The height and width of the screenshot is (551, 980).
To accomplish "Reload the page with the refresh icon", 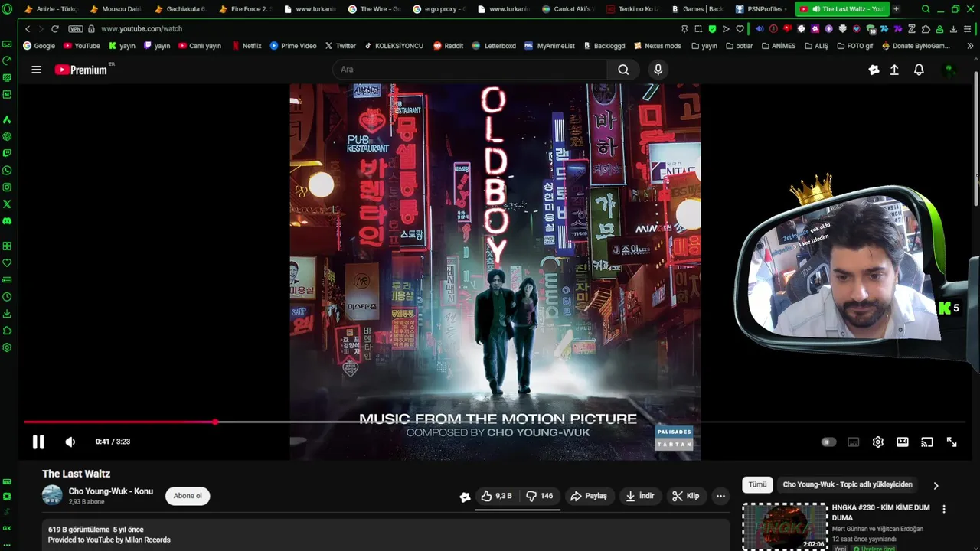I will pyautogui.click(x=55, y=29).
